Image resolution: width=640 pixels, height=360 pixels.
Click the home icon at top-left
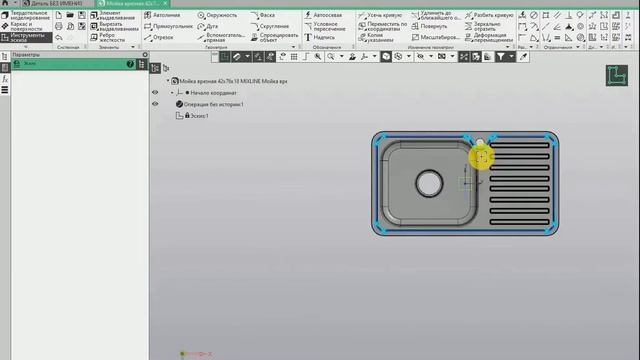click(5, 3)
